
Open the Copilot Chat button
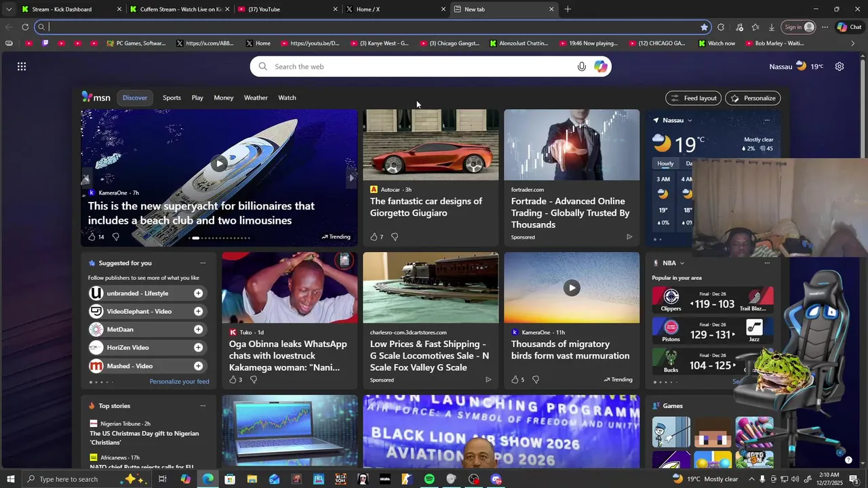click(849, 27)
